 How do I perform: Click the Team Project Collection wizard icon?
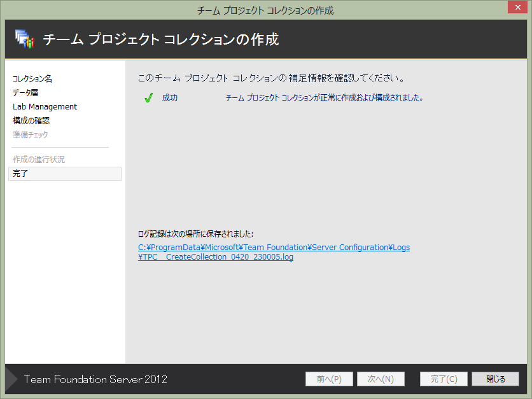(25, 39)
